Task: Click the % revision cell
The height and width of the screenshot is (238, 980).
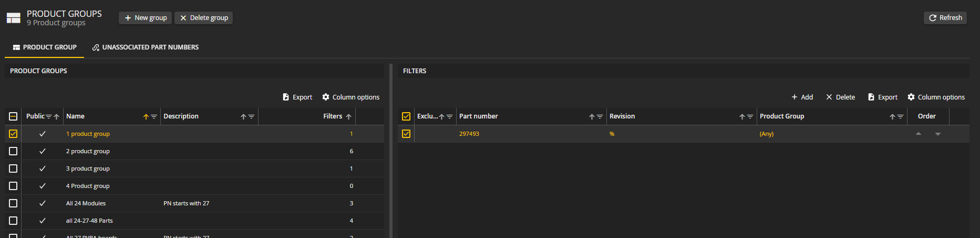Action: (612, 134)
